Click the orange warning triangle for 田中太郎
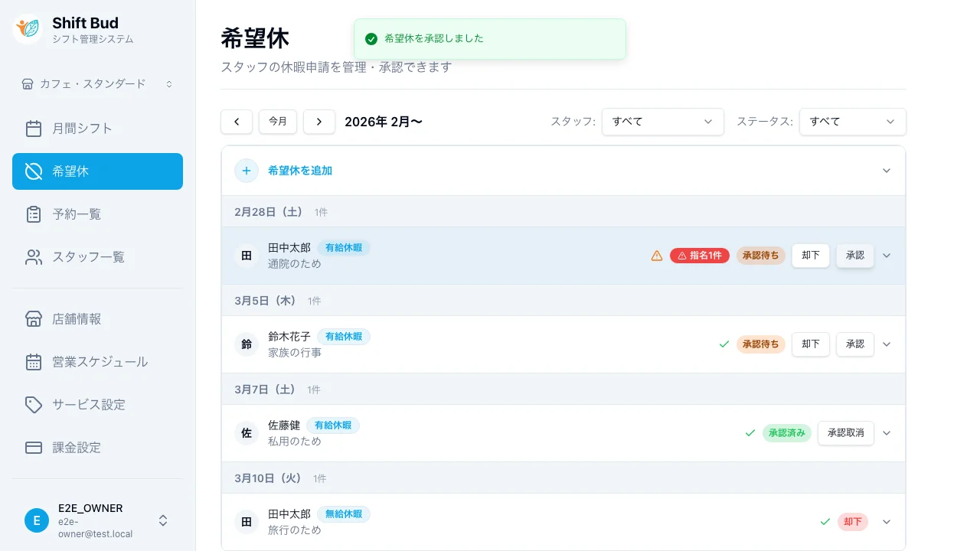 click(x=656, y=256)
